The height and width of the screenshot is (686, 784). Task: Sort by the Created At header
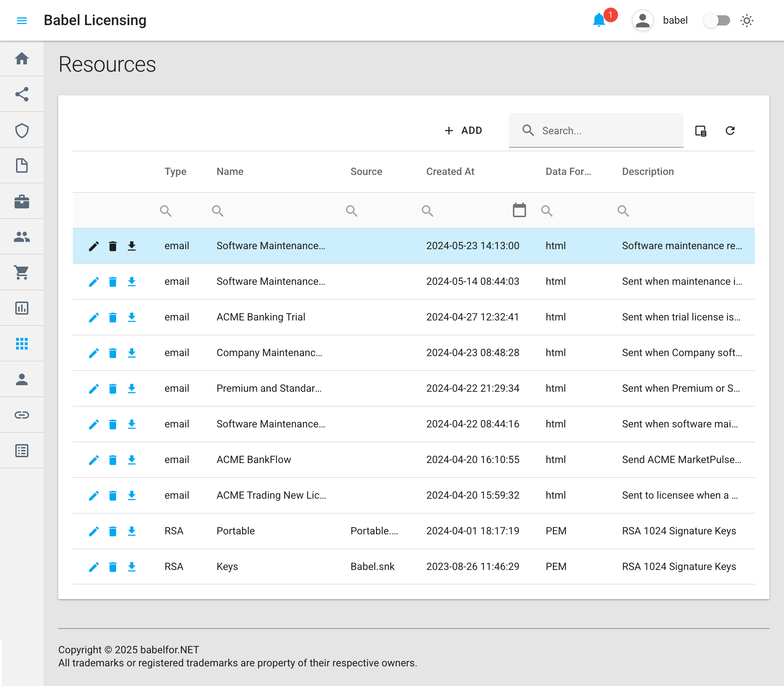[450, 172]
